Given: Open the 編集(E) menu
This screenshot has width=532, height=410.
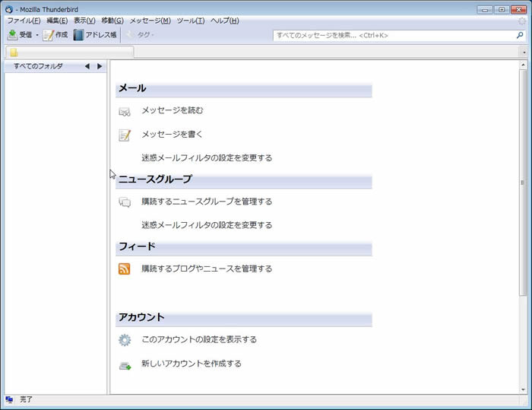Looking at the screenshot, I should [57, 21].
